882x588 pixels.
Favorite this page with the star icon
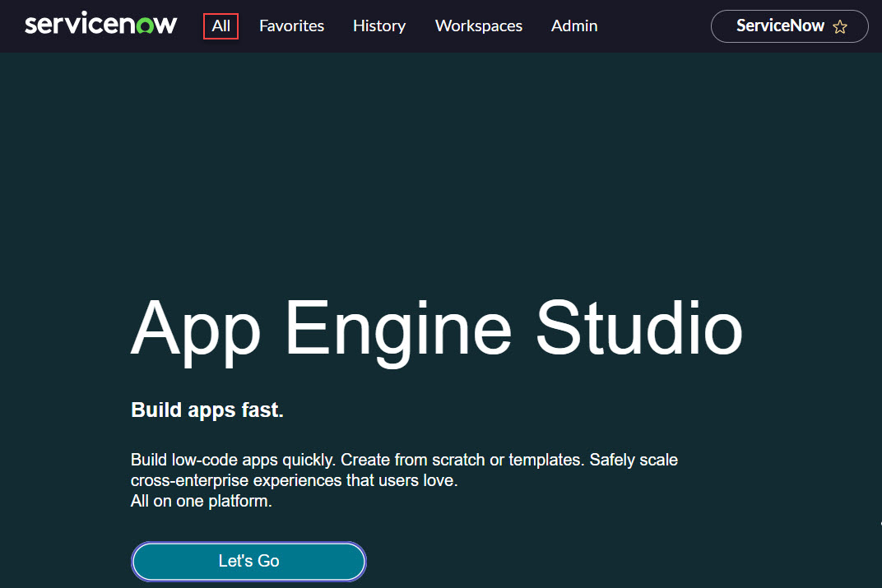pos(840,26)
